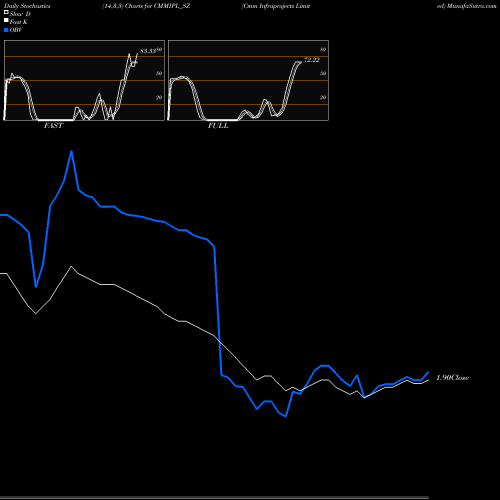The image size is (500, 500).
Task: Click the horizontal scrollbar at the bottom
Action: (x=214, y=497)
